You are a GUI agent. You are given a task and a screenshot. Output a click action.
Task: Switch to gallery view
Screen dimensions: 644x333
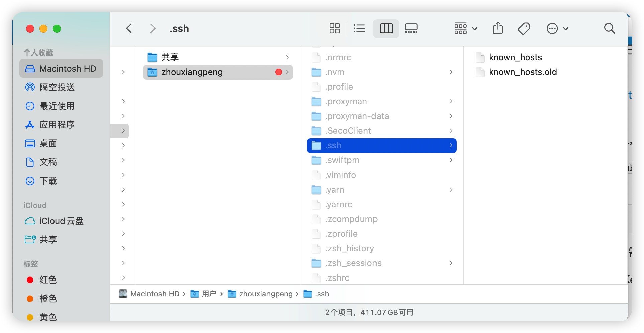(x=411, y=28)
